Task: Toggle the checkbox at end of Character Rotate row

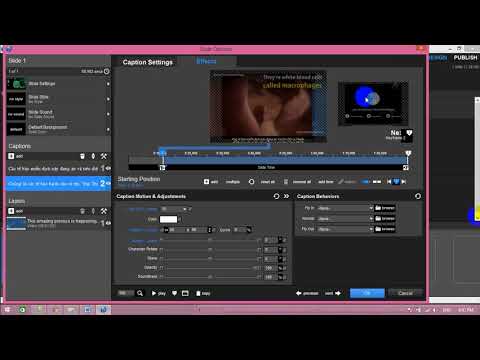Action: (284, 250)
